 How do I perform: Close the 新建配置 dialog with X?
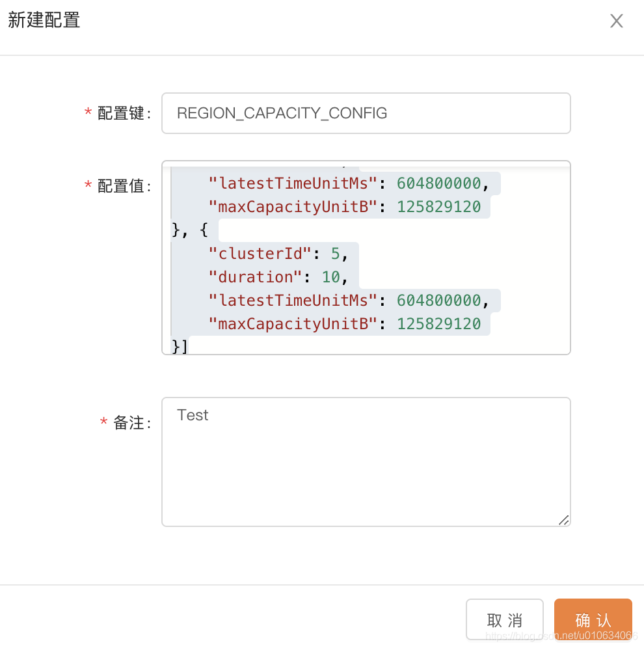point(616,21)
